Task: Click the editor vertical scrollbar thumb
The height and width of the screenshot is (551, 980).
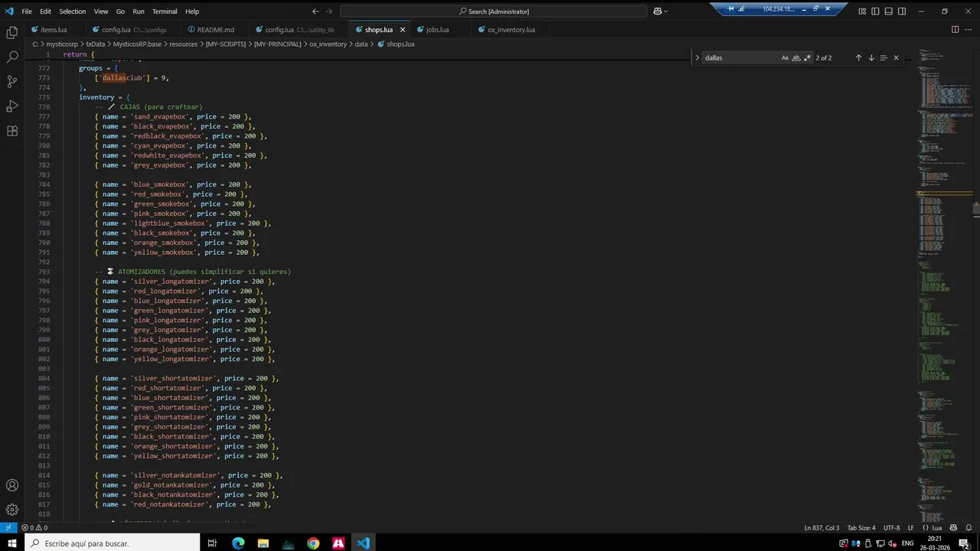Action: tap(976, 209)
